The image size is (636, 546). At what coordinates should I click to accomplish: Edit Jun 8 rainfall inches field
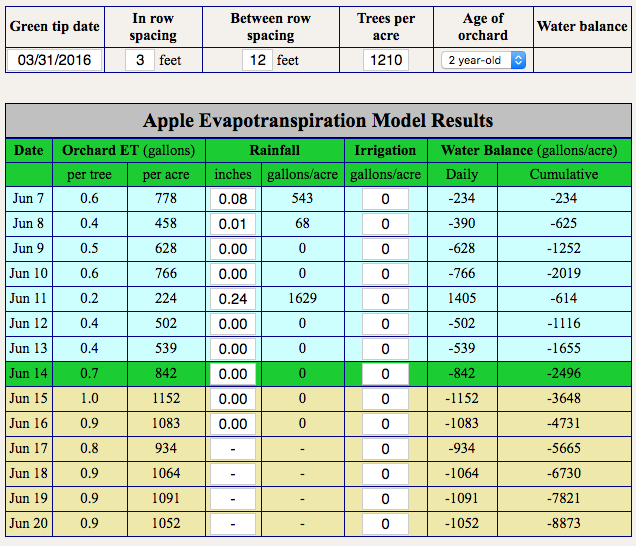point(233,224)
